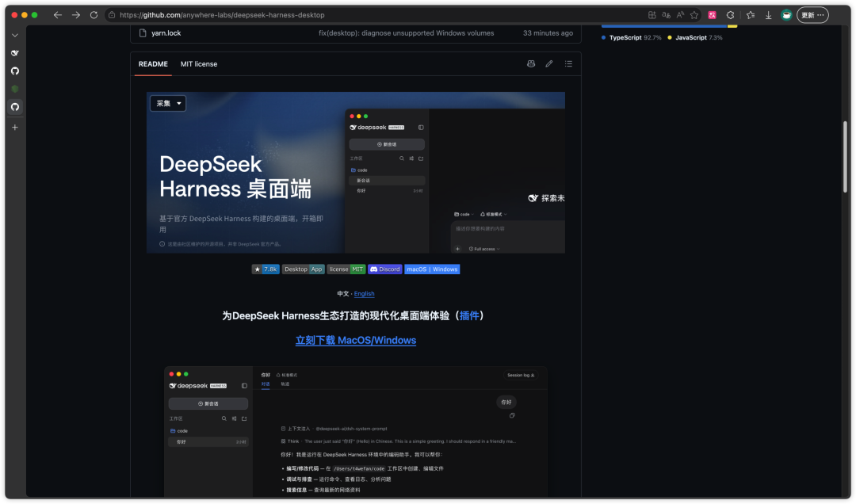Open the DeepSeek Harness 桌面端 banner image
This screenshot has width=856, height=504.
(x=355, y=173)
